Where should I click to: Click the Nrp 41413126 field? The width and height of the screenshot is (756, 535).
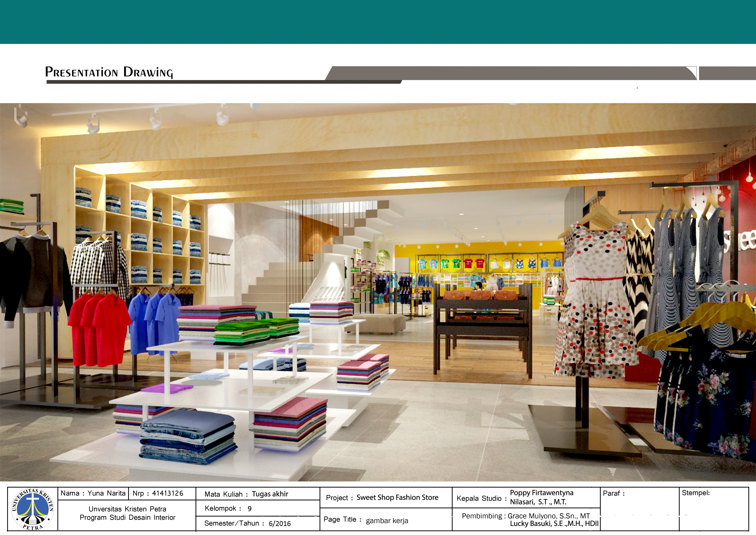158,493
